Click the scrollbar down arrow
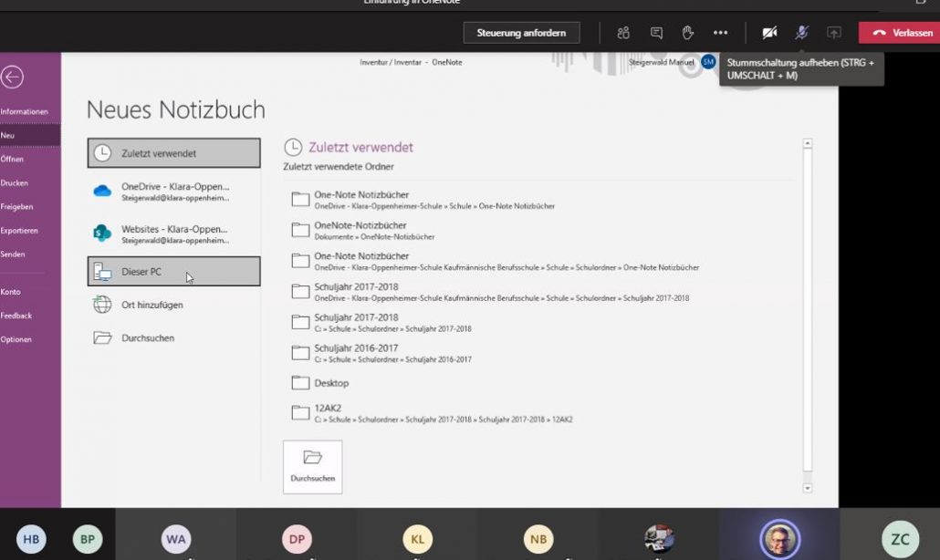940x560 pixels. click(x=808, y=488)
